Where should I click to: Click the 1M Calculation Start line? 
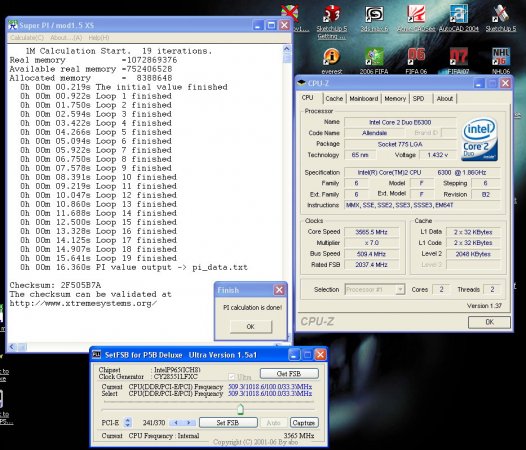119,51
